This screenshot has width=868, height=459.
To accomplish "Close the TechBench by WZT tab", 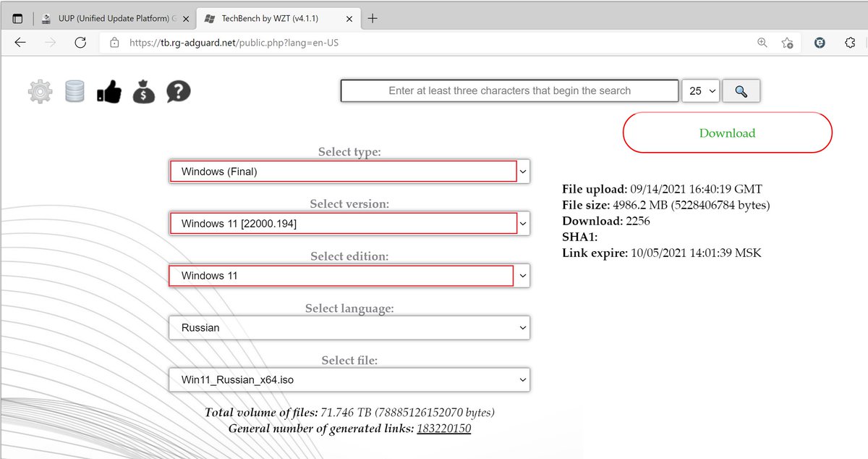I will (x=349, y=18).
